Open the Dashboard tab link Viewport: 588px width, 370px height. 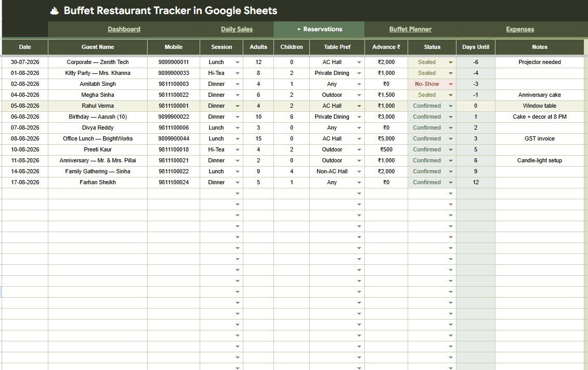point(124,29)
